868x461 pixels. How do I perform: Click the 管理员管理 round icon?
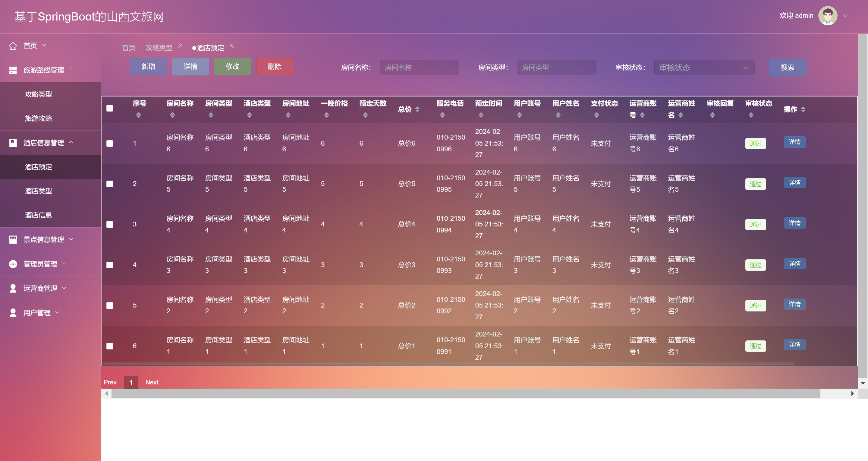click(13, 264)
